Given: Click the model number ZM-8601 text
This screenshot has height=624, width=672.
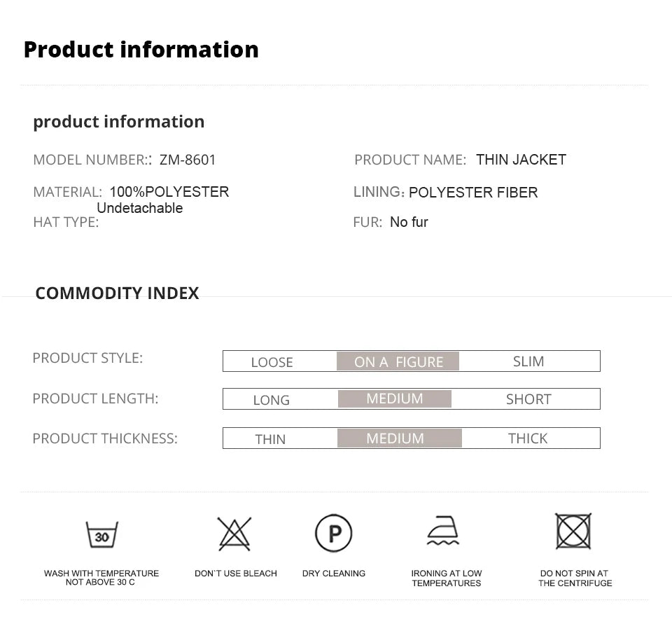Looking at the screenshot, I should 188,160.
